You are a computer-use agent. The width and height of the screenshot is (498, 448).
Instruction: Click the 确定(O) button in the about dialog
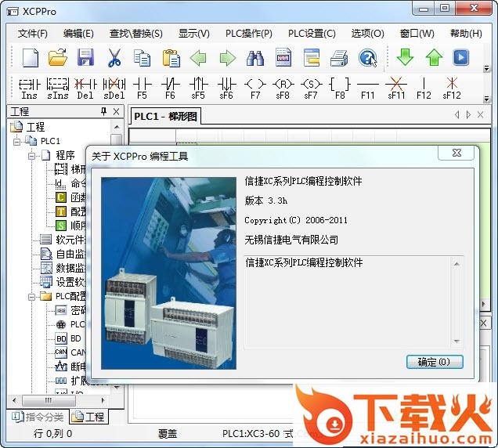pos(435,362)
